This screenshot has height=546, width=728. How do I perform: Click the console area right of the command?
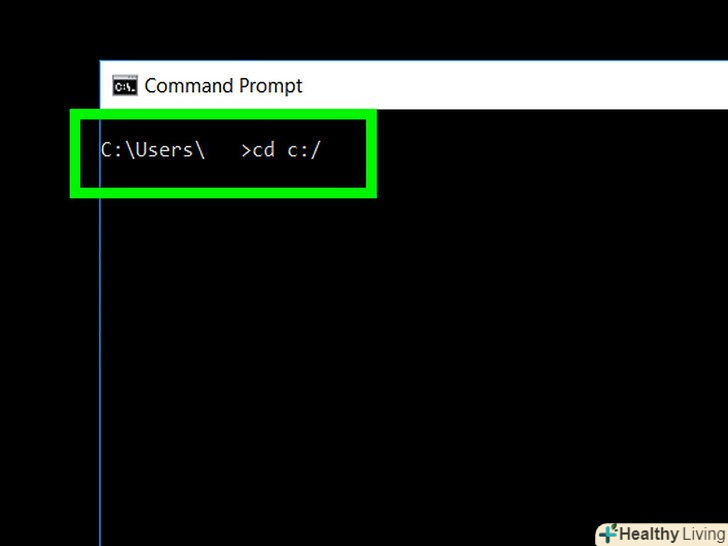[548, 150]
